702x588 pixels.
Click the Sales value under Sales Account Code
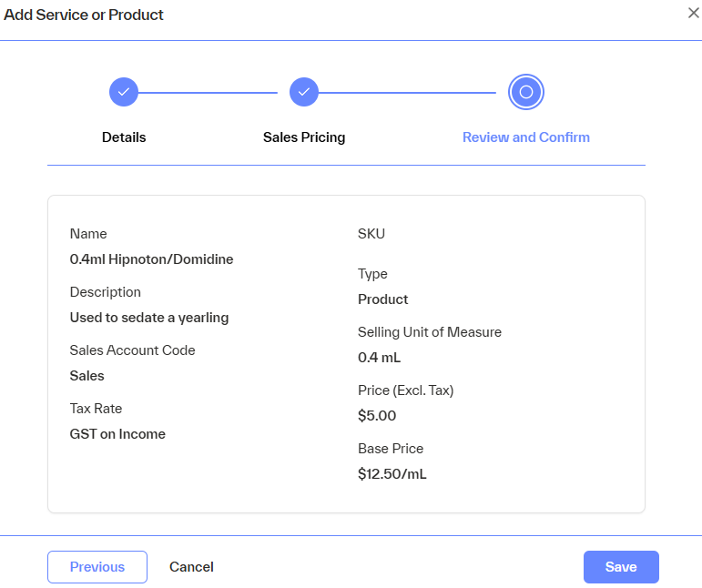[x=87, y=376]
